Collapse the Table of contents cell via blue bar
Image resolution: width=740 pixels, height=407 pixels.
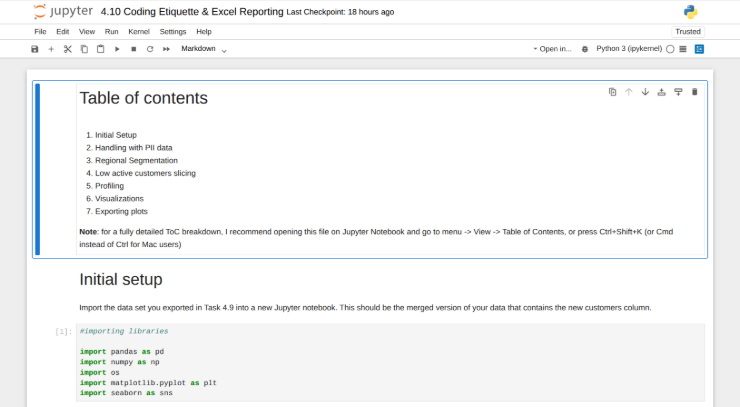pos(37,170)
